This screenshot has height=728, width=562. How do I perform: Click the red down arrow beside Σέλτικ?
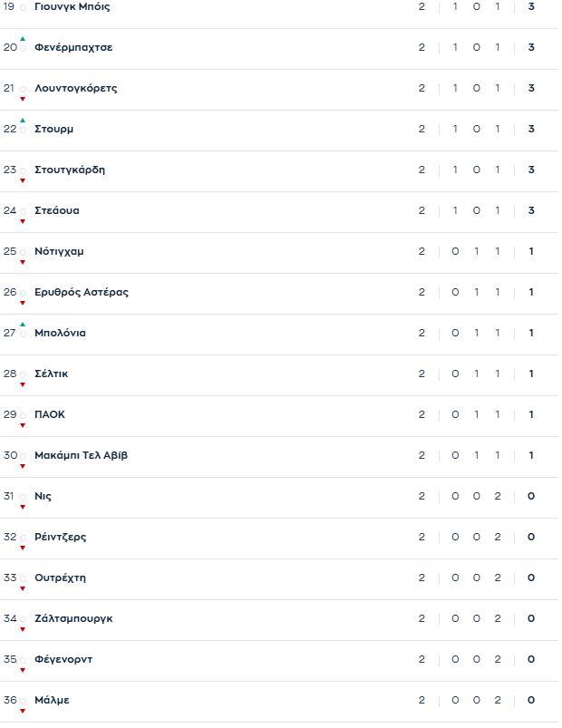point(23,384)
